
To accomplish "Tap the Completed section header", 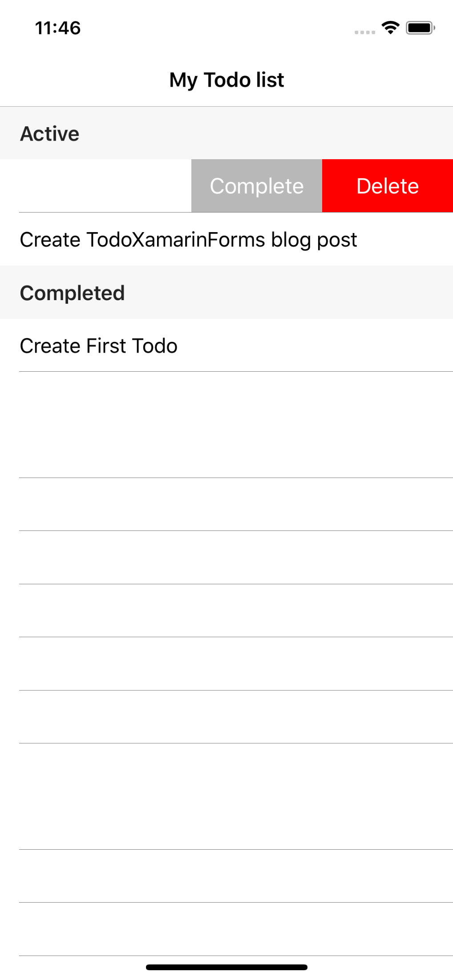I will pos(226,292).
